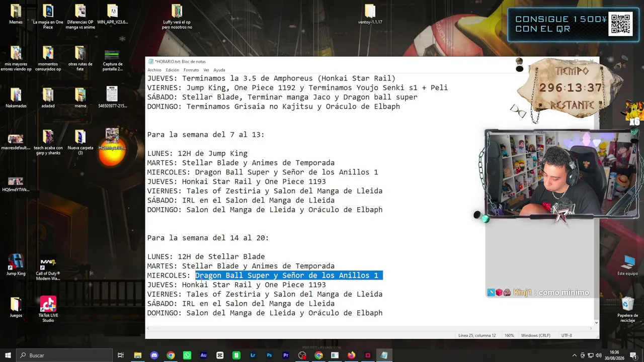Viewport: 644px width, 362px height.
Task: Click the line 'LUNES: 12H de Jump King'
Action: pos(197,153)
